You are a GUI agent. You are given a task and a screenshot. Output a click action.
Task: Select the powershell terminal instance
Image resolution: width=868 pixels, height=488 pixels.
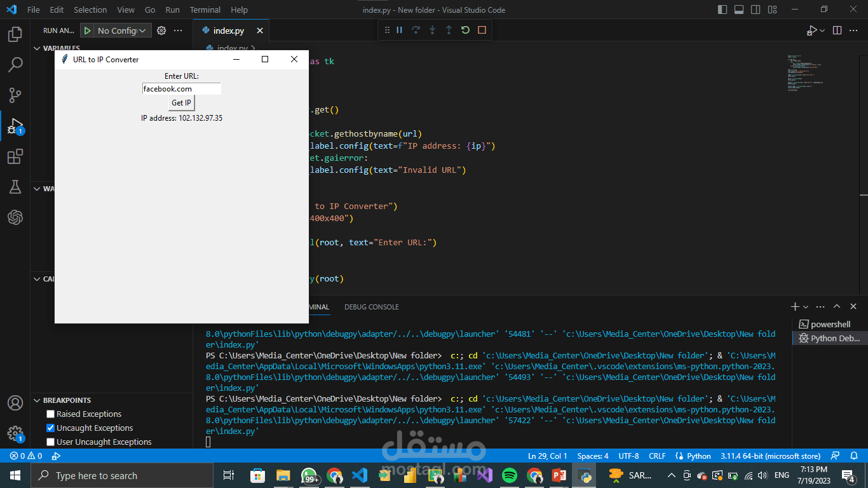830,324
